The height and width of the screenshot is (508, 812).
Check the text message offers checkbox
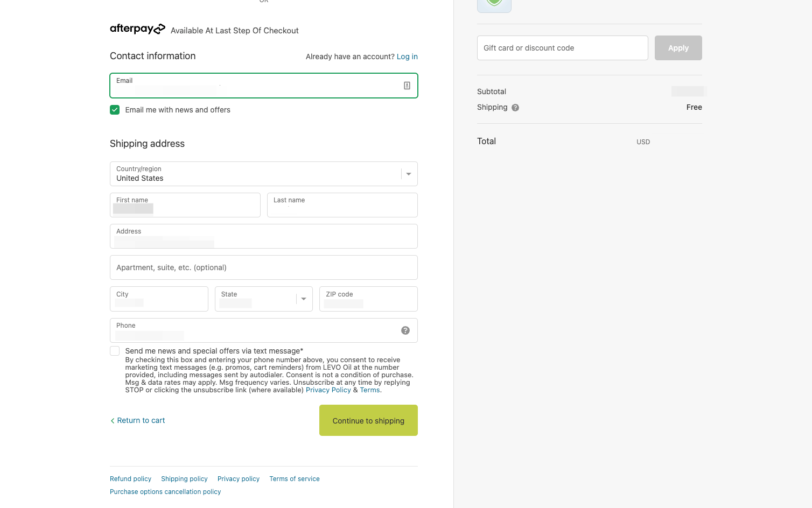pos(115,351)
